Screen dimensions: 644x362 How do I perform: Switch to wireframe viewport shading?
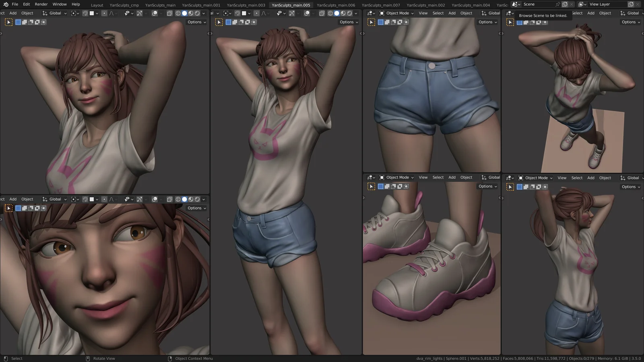point(178,13)
